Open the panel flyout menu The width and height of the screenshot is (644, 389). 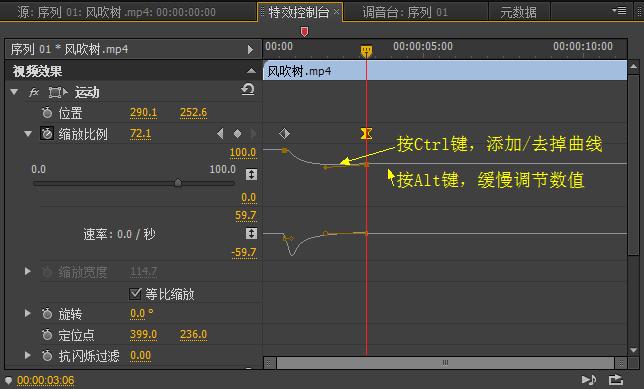tap(619, 10)
